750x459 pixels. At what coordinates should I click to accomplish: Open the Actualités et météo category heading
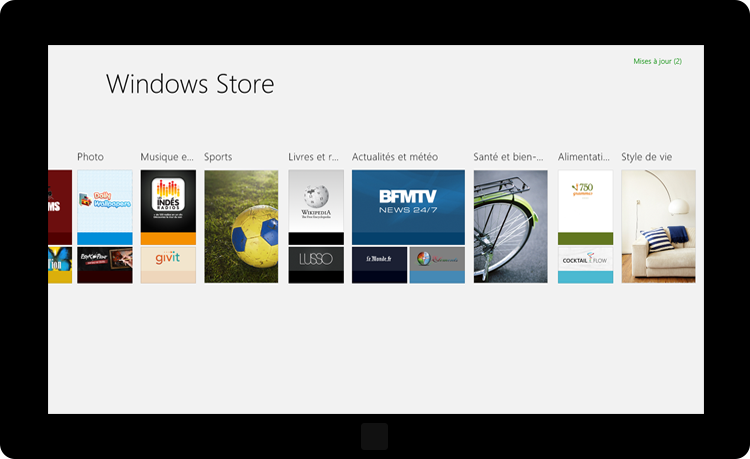point(395,157)
